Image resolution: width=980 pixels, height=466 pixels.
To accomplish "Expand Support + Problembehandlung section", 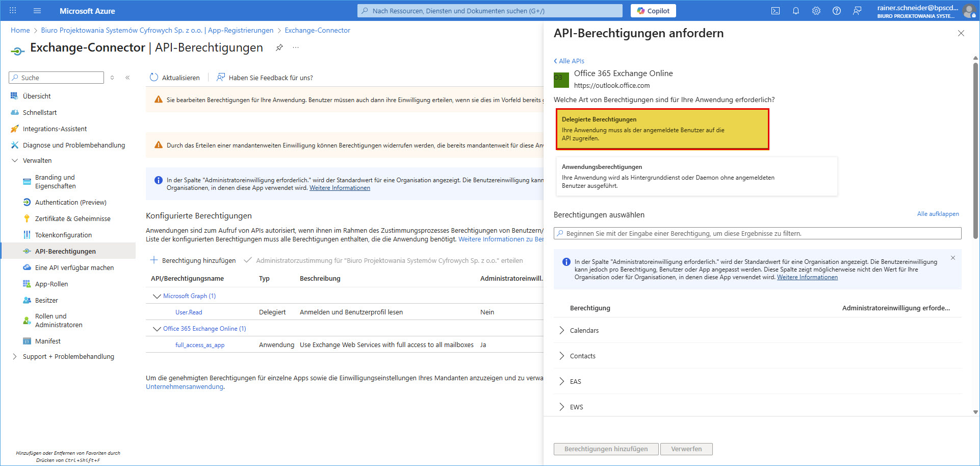I will pyautogui.click(x=14, y=356).
